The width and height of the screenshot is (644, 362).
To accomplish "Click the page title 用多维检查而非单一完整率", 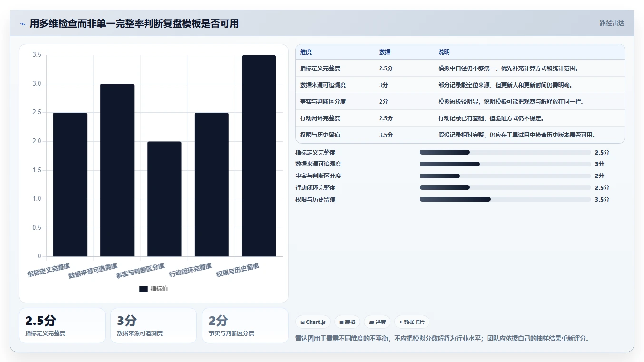I will [x=134, y=24].
